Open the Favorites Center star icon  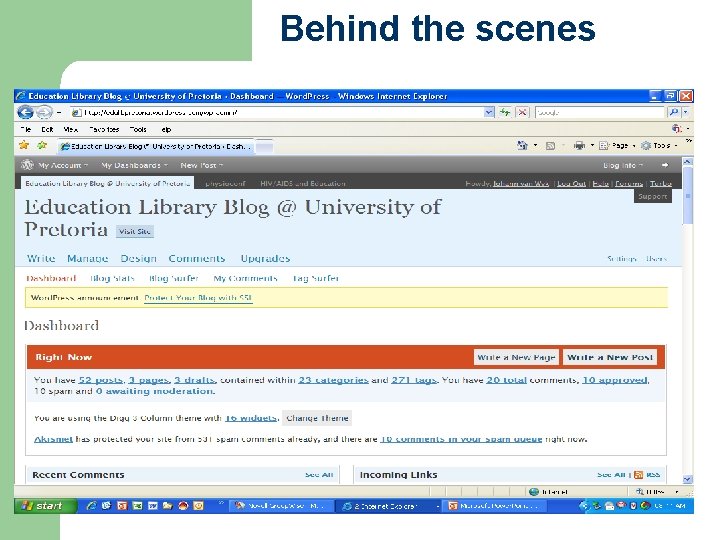point(24,146)
